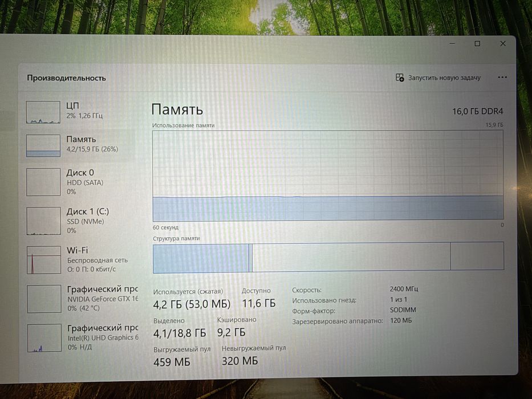Click the Запустить новую задачу button text
532x399 pixels.
(x=444, y=78)
